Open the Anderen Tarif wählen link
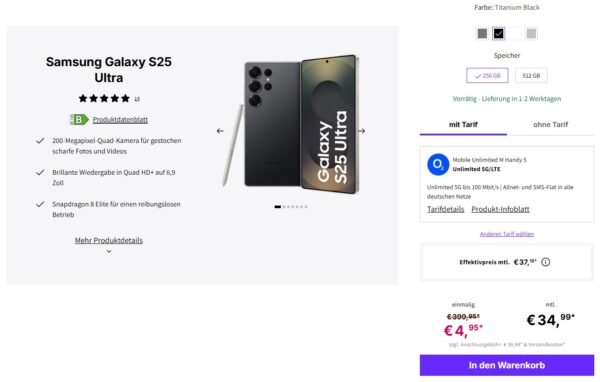Image resolution: width=600 pixels, height=382 pixels. click(507, 234)
